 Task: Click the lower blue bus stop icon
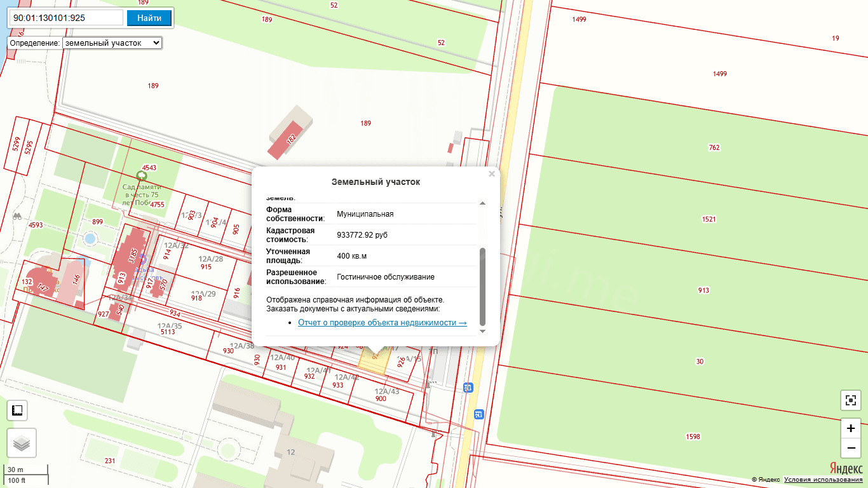point(478,414)
